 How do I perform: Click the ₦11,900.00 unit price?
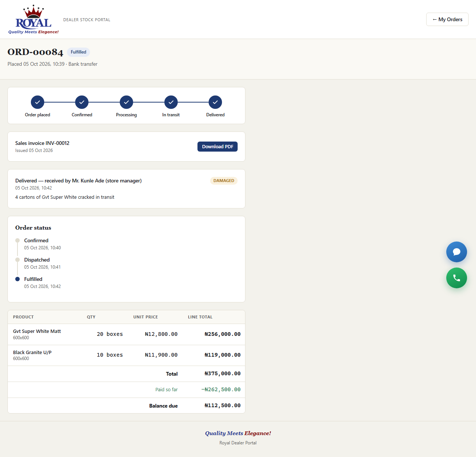point(161,355)
